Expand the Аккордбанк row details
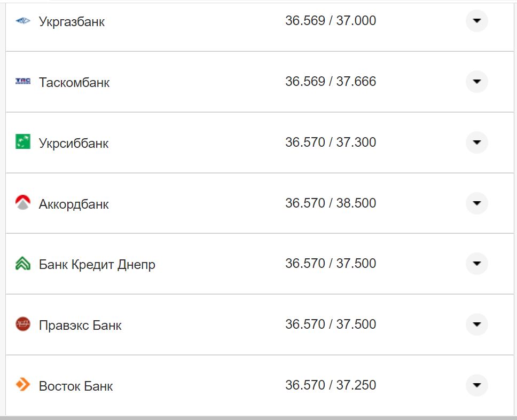The image size is (517, 420). tap(477, 203)
